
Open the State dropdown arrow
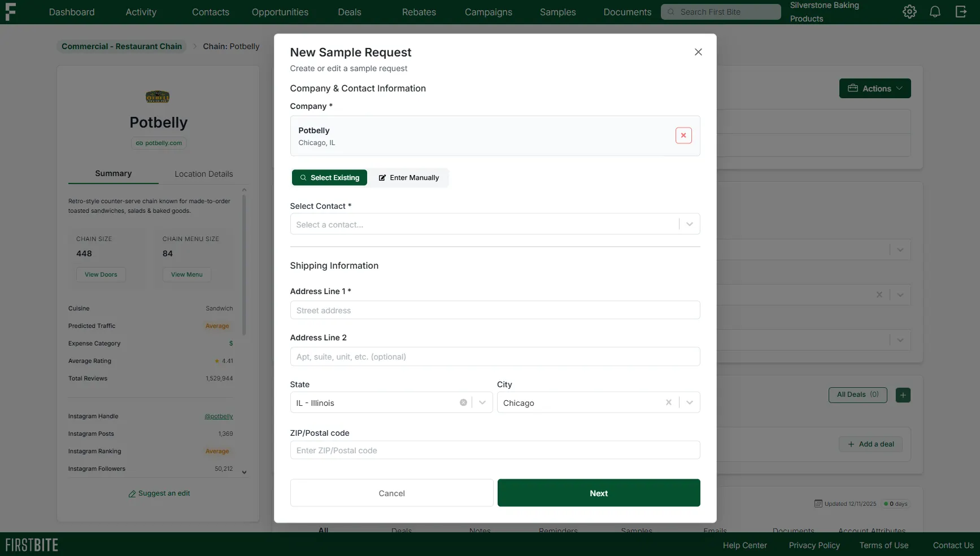point(482,402)
